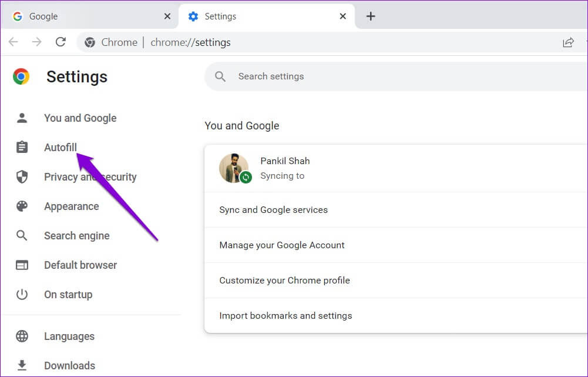Screen dimensions: 588x377
Task: Click the Default browser window icon
Action: pos(22,265)
